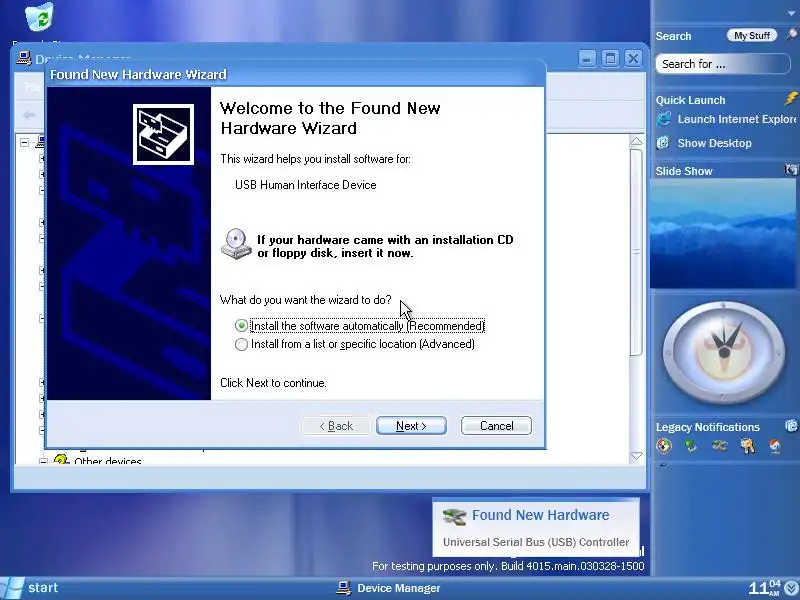800x600 pixels.
Task: Open the Recycle Bin on desktop
Action: pyautogui.click(x=40, y=17)
